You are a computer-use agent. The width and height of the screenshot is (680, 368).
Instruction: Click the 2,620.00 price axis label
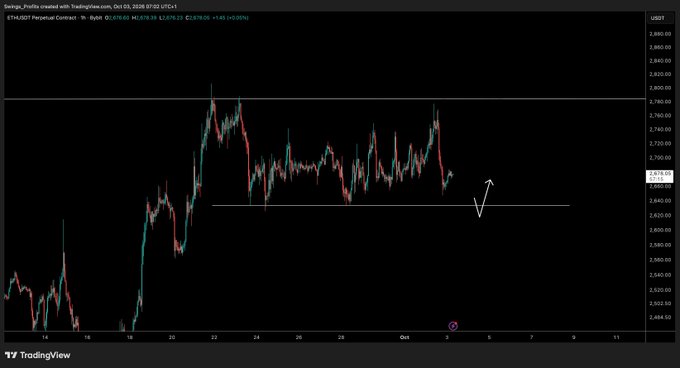[660, 215]
